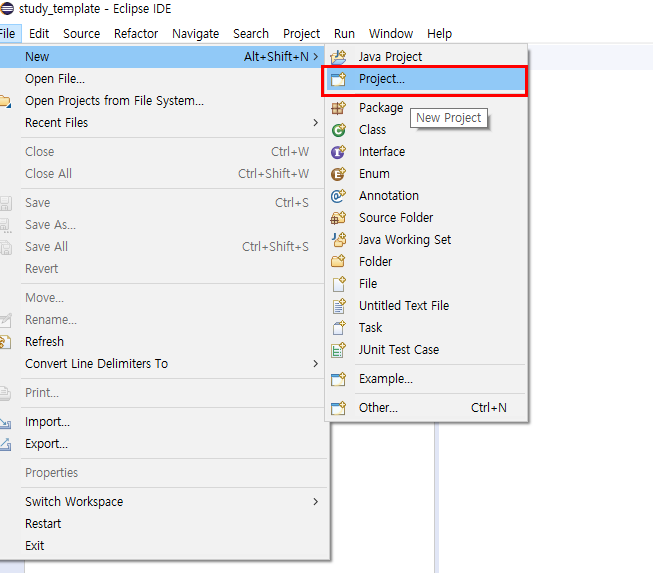Click the Java Working Set icon

[x=338, y=240]
